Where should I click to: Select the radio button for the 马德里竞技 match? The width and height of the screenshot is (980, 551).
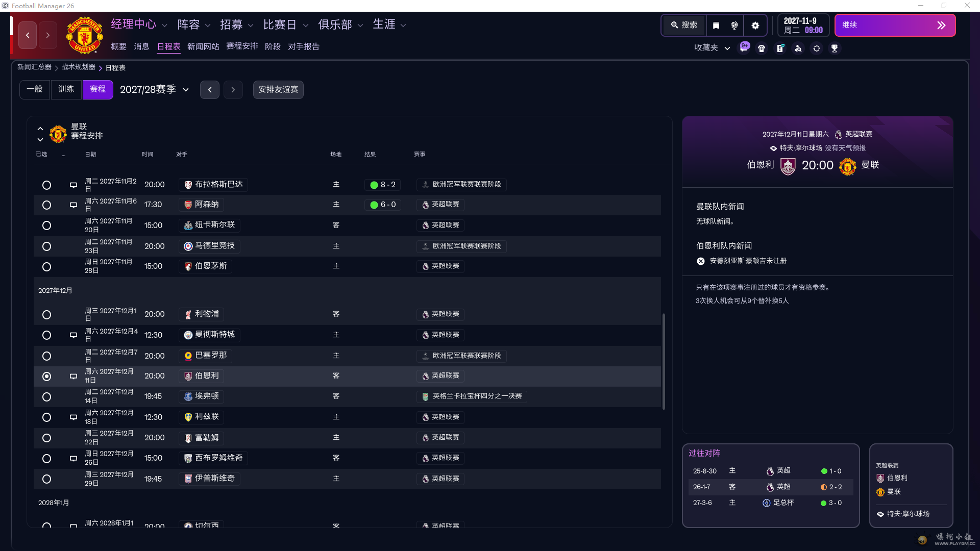coord(46,246)
